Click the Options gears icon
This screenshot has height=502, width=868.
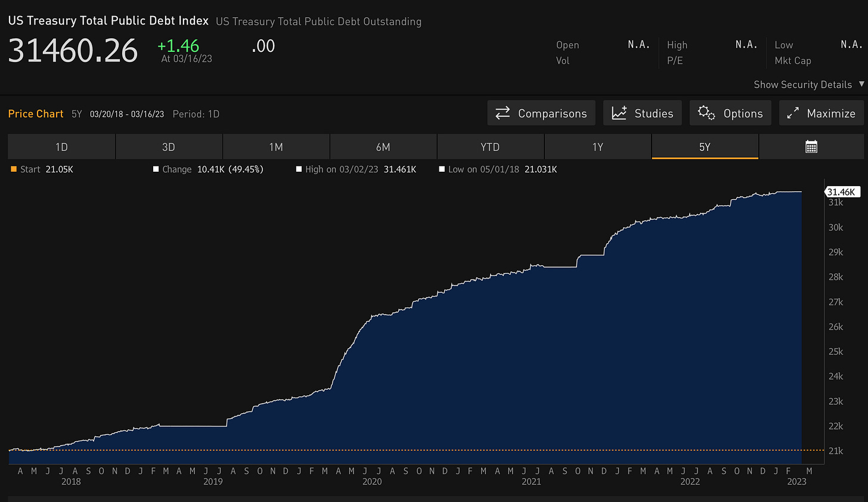pyautogui.click(x=706, y=113)
